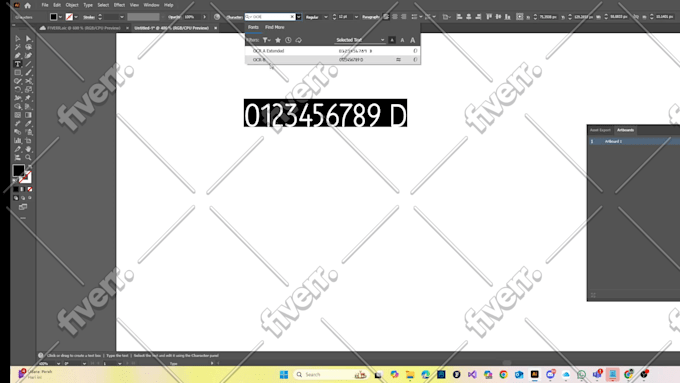This screenshot has width=680, height=383.
Task: Open the Object menu
Action: pos(72,5)
